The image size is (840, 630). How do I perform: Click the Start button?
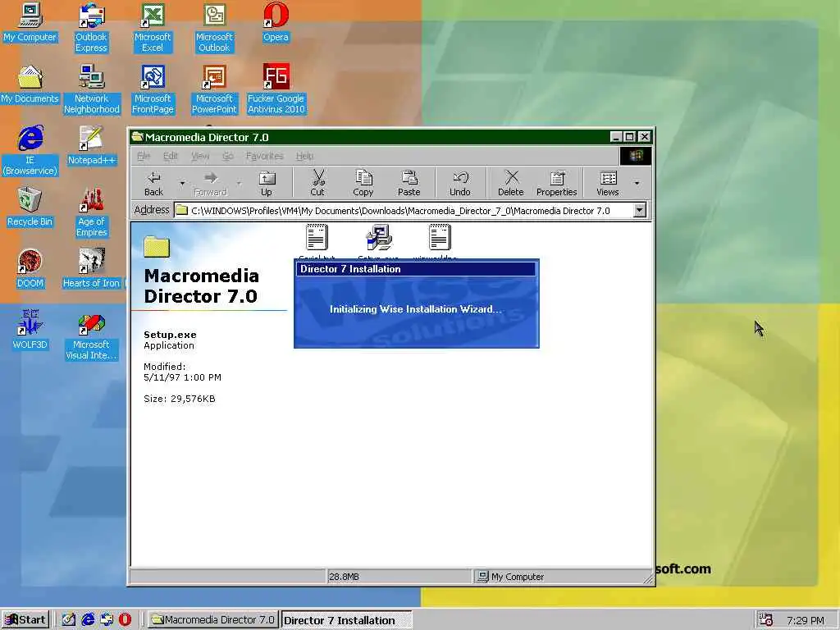coord(25,620)
